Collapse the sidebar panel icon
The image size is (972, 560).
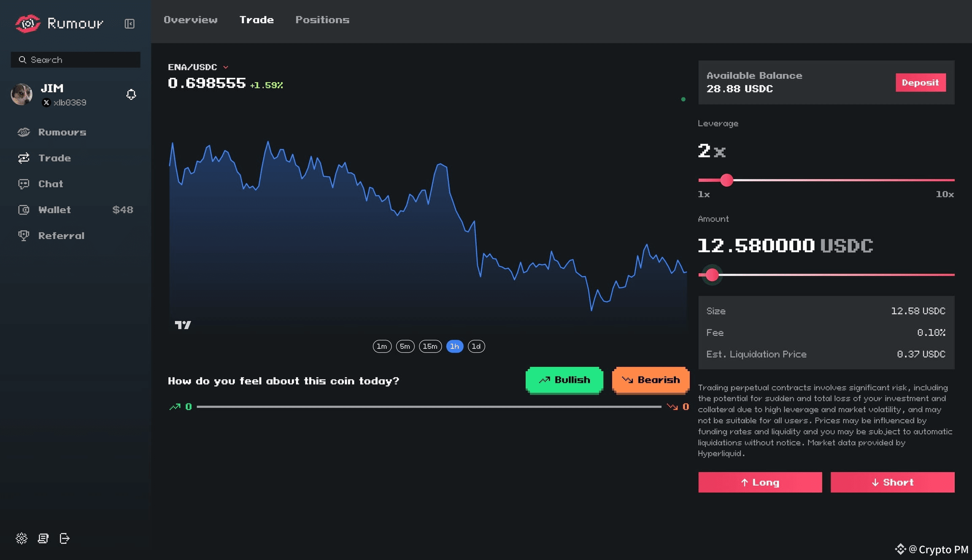[130, 24]
